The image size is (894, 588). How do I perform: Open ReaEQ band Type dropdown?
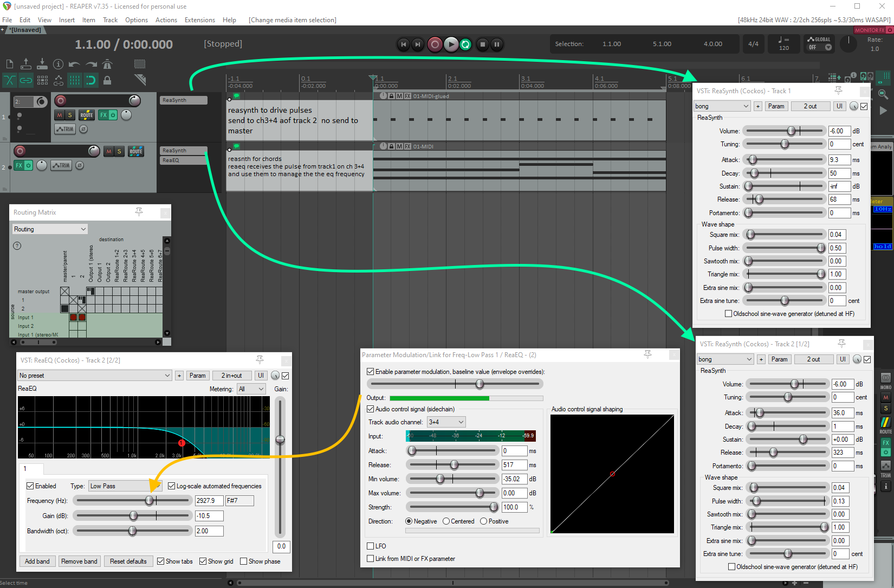click(x=125, y=486)
